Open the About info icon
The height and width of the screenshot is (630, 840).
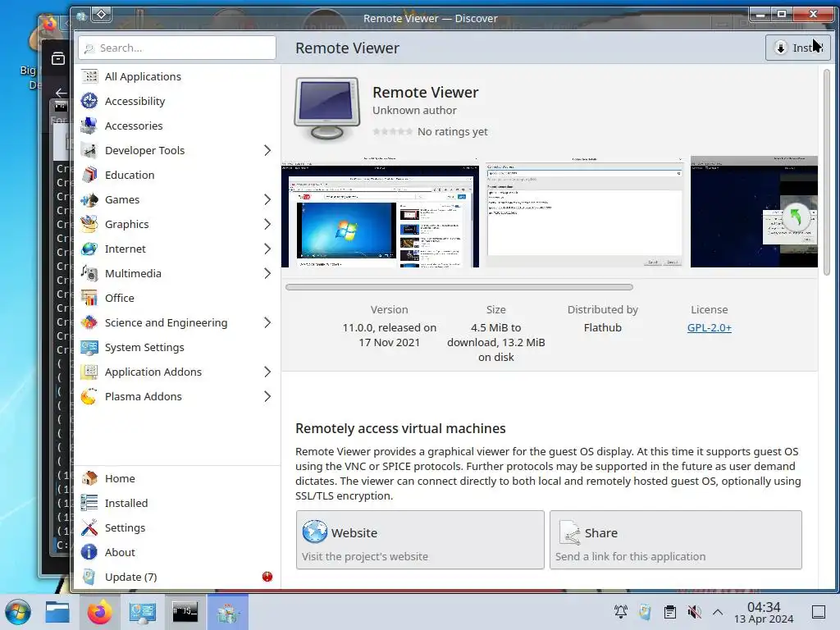[89, 552]
